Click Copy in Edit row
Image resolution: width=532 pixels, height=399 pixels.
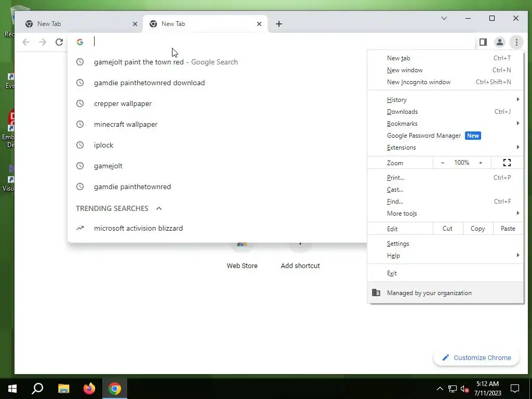(x=478, y=229)
